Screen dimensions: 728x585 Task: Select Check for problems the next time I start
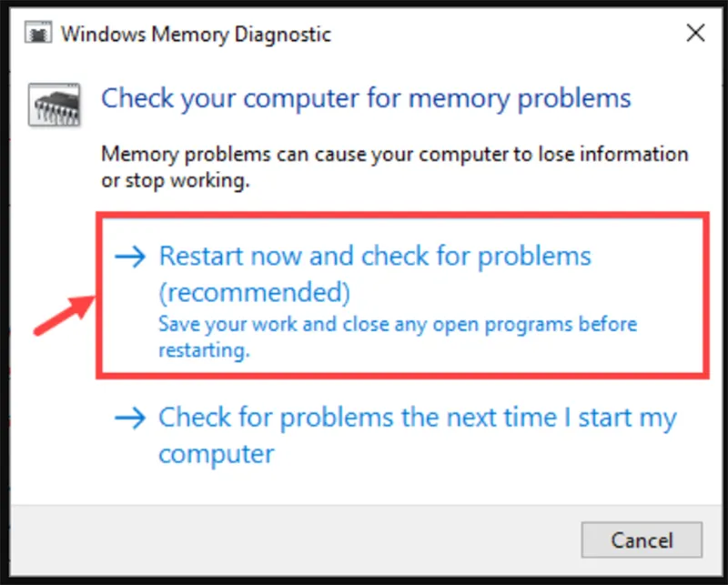pos(418,419)
